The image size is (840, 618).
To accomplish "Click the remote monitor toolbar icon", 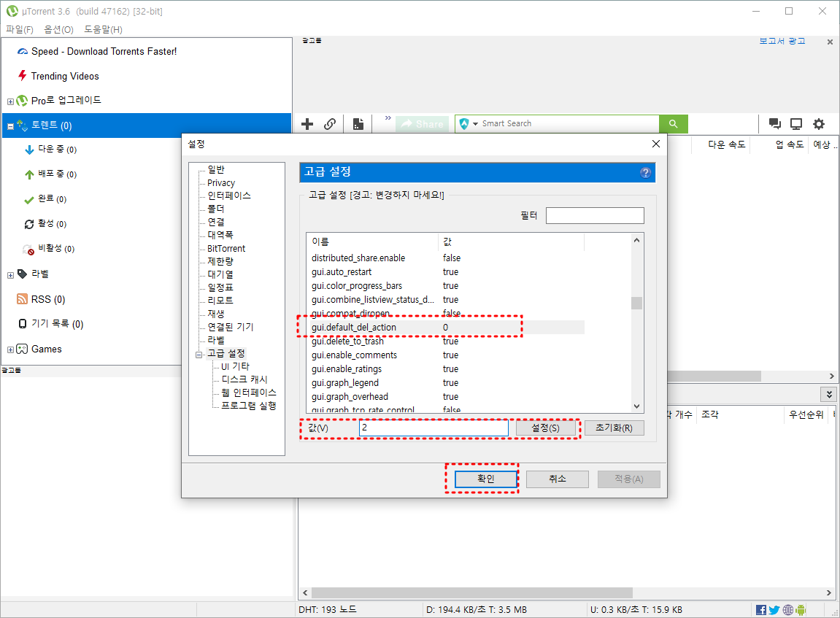I will pos(796,124).
